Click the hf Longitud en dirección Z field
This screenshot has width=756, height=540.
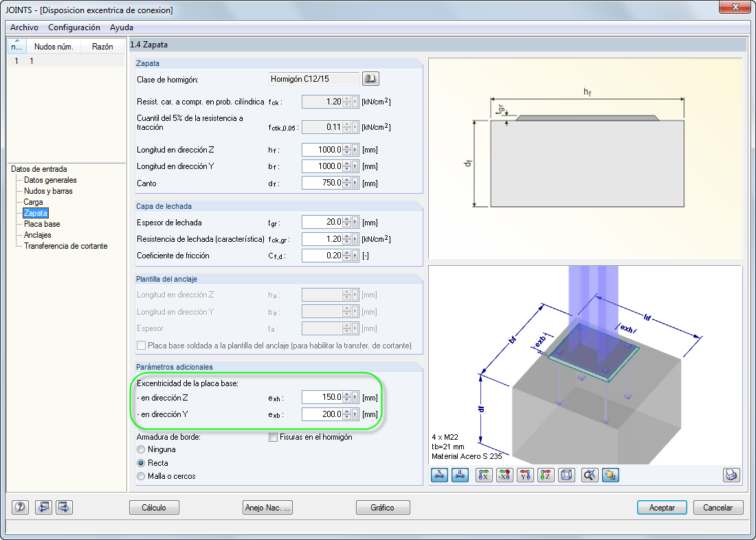click(x=322, y=150)
